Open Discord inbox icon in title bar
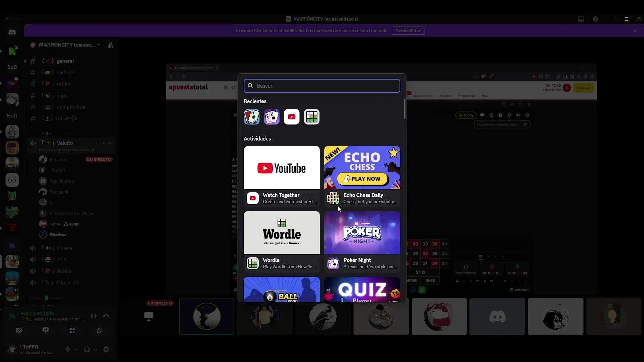This screenshot has height=362, width=644. pyautogui.click(x=581, y=19)
